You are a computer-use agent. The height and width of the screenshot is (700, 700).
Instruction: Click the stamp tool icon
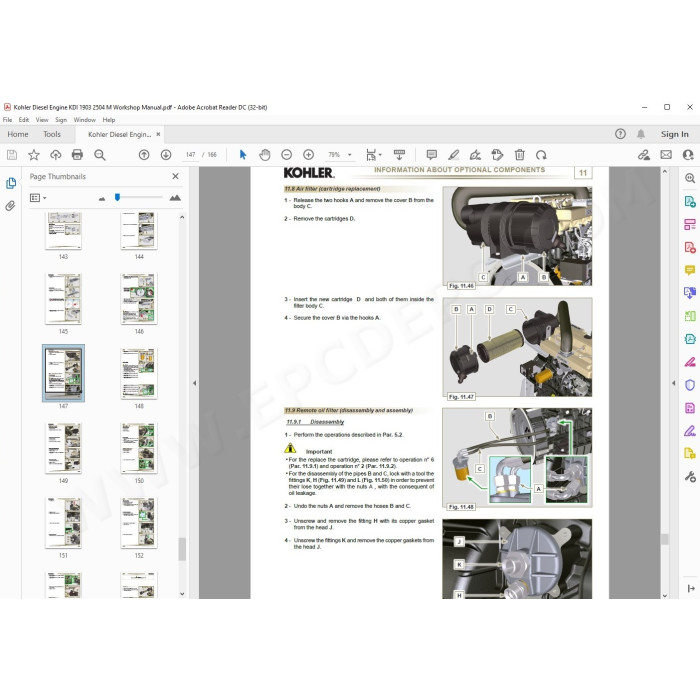click(x=497, y=155)
